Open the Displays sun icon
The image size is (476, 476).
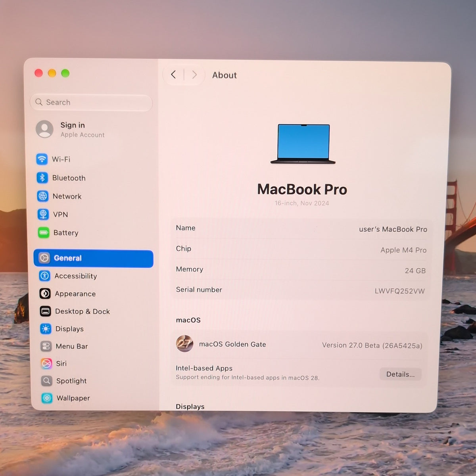(46, 329)
